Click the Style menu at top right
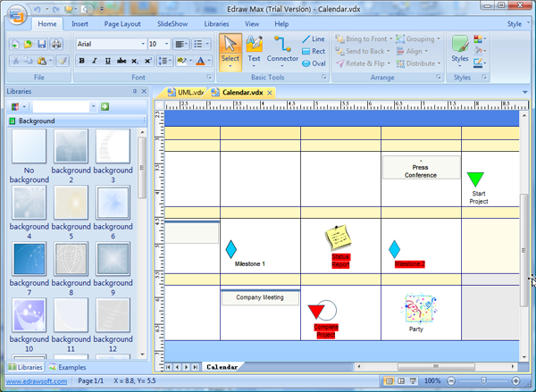 coord(515,24)
